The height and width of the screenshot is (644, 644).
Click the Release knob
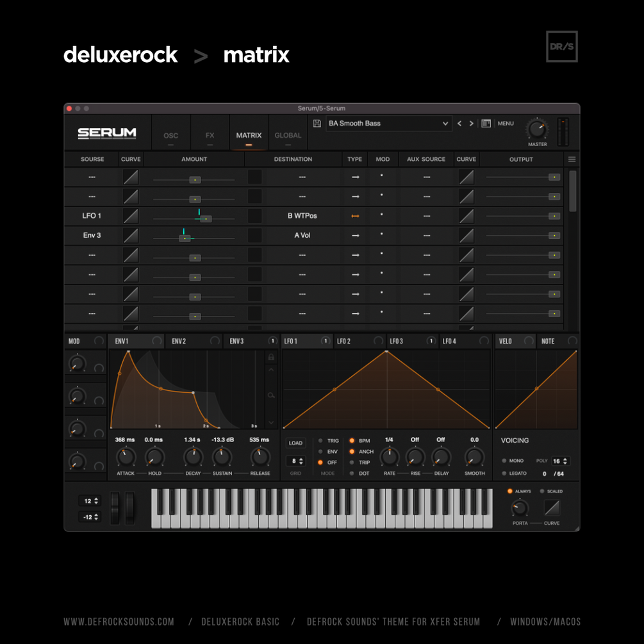point(260,457)
